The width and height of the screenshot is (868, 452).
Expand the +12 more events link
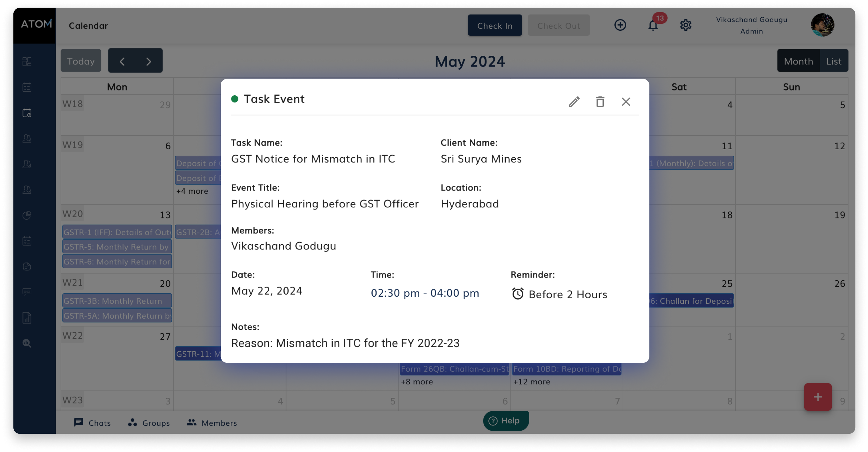click(531, 382)
